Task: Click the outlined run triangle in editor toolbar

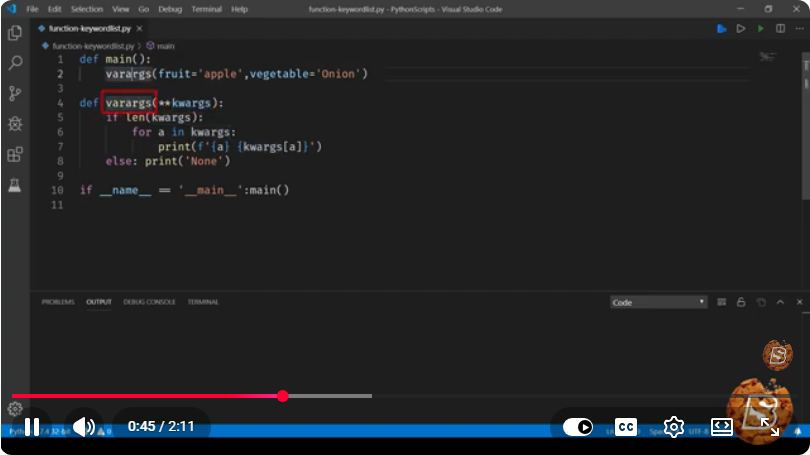Action: (x=741, y=28)
